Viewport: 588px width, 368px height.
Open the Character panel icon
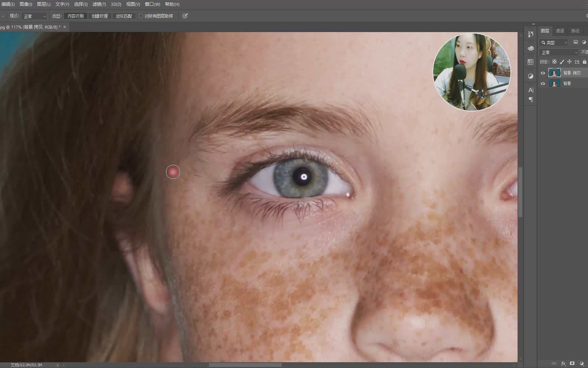pyautogui.click(x=530, y=90)
